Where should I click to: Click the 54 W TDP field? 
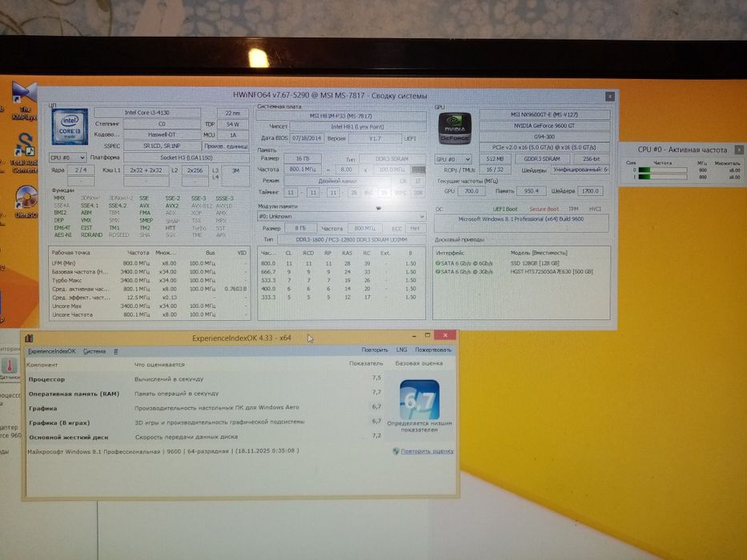[233, 124]
